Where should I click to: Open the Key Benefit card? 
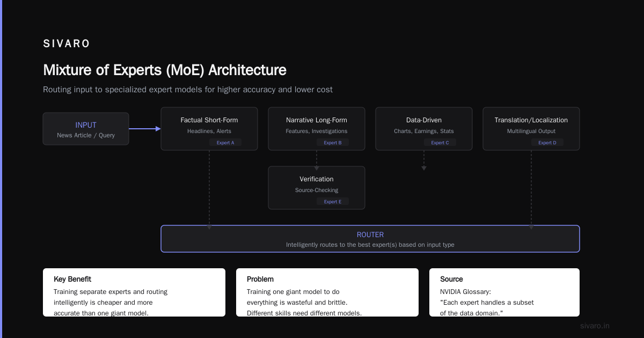point(134,292)
